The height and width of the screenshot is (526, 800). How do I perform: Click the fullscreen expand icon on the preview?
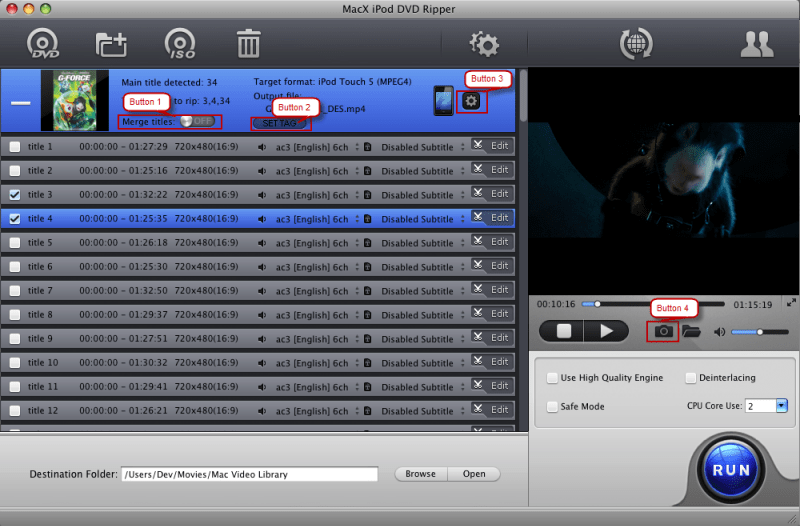point(791,303)
